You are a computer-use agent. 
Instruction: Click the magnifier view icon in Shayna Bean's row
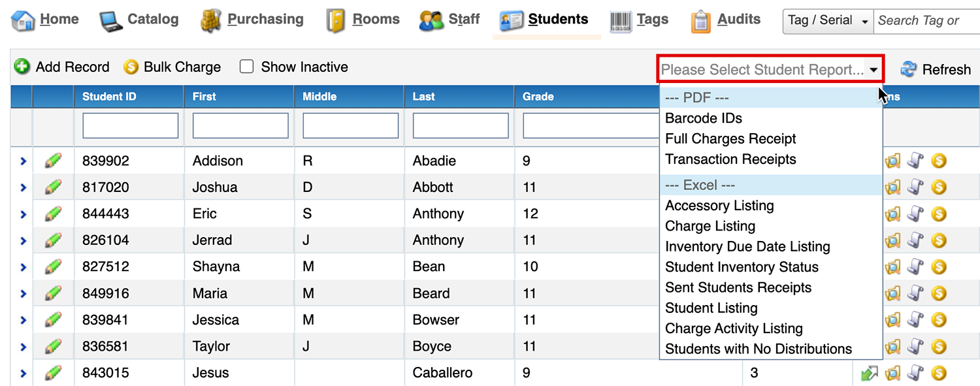[892, 266]
